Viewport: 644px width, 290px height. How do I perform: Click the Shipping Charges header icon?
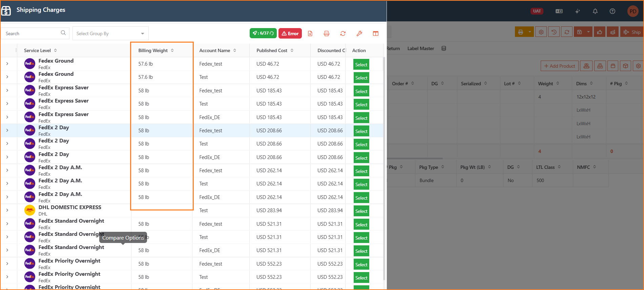(6, 10)
